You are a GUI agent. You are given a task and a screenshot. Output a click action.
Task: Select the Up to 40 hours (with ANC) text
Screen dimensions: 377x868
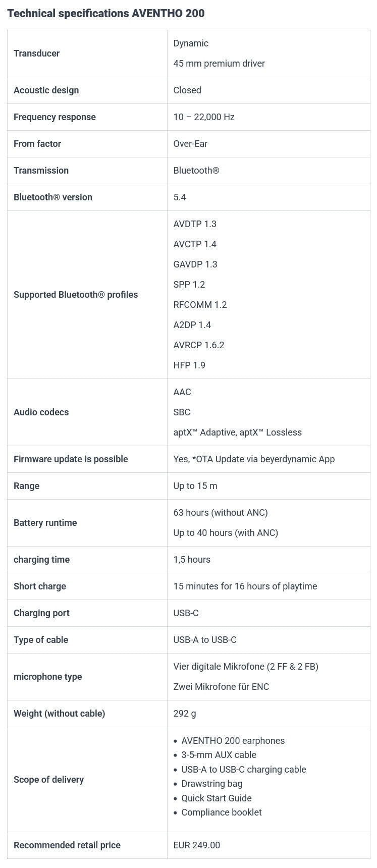[226, 533]
